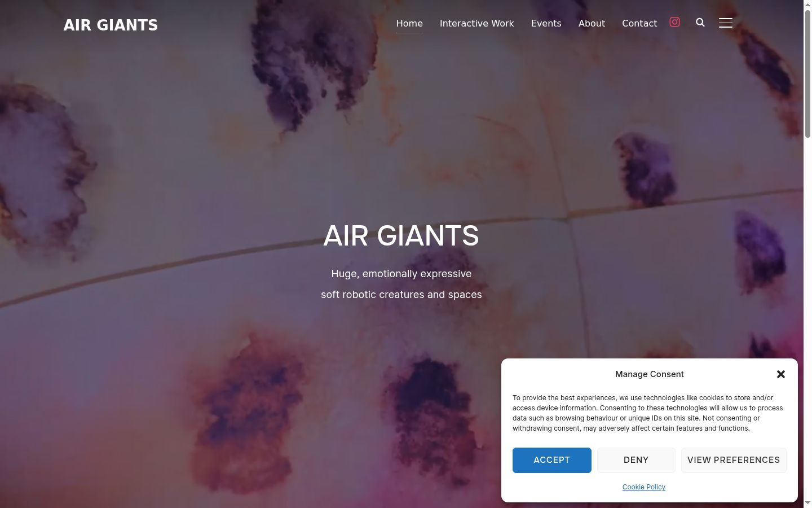Go to the Home menu item

point(409,23)
